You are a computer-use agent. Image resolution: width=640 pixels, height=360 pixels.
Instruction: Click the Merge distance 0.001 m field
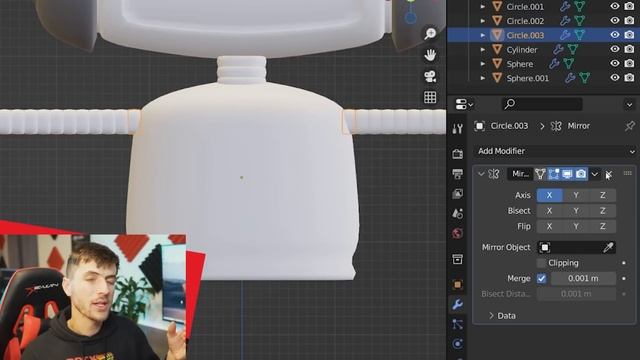pyautogui.click(x=583, y=278)
